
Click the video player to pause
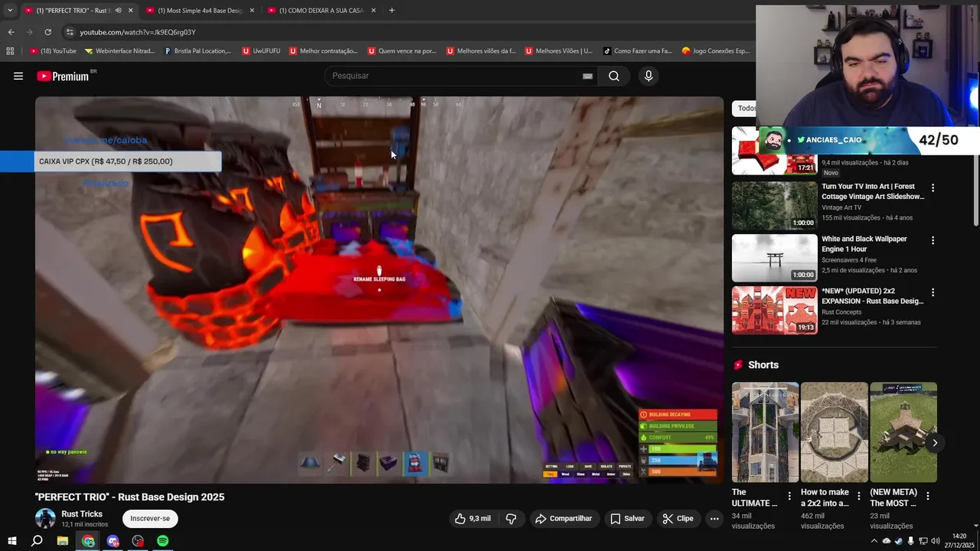379,290
